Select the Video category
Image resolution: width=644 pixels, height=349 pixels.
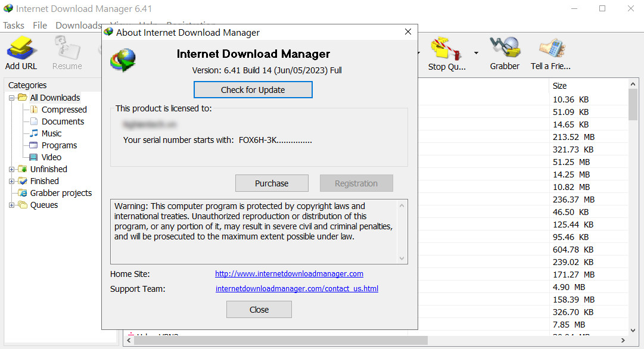pos(51,157)
